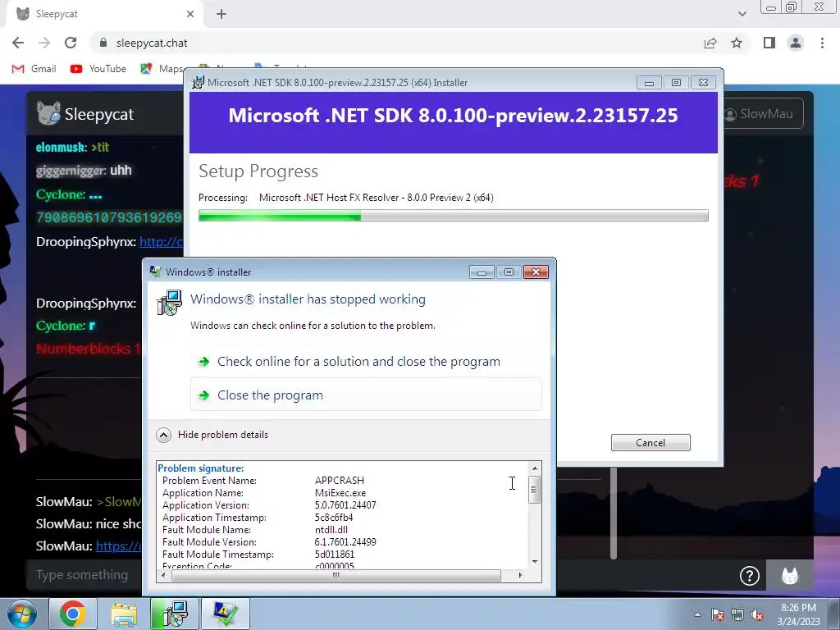The height and width of the screenshot is (630, 840).
Task: Minimize the .NET SDK Installer window
Action: (x=649, y=83)
